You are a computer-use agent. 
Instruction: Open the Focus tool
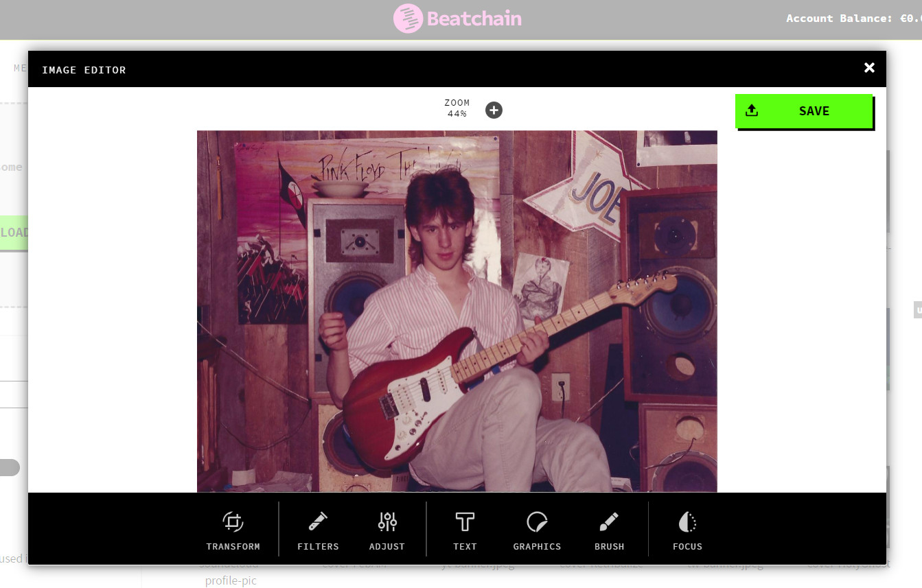[687, 531]
